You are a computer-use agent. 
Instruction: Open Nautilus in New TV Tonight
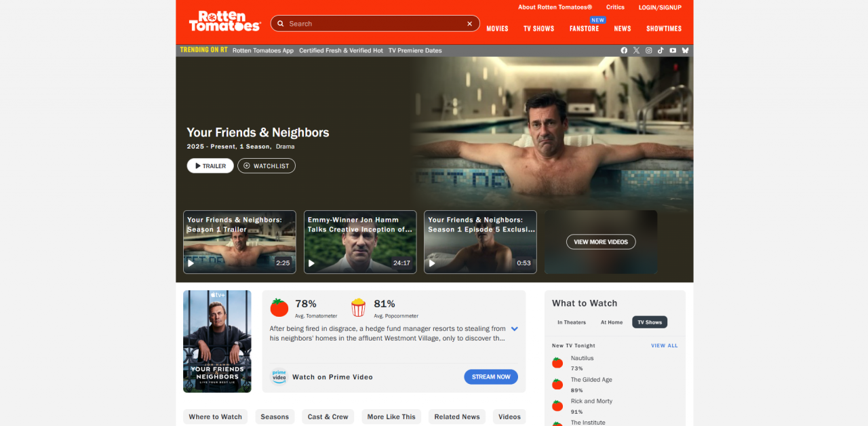point(583,358)
